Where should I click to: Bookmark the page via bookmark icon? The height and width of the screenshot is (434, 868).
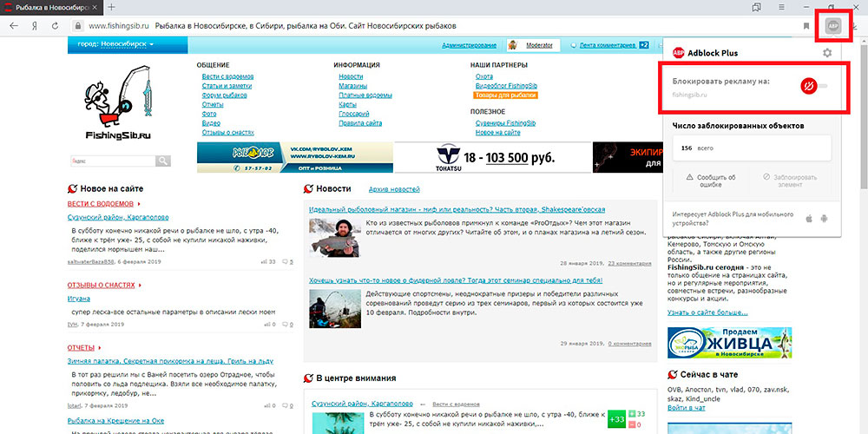[806, 26]
